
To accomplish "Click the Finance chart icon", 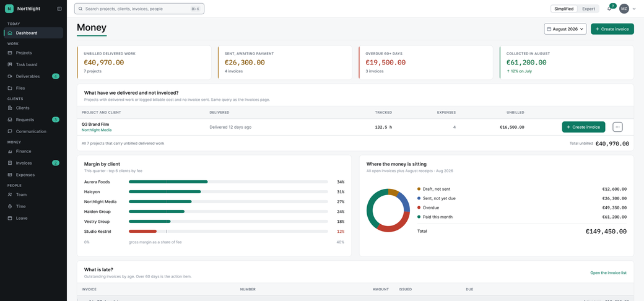I will click(x=10, y=151).
